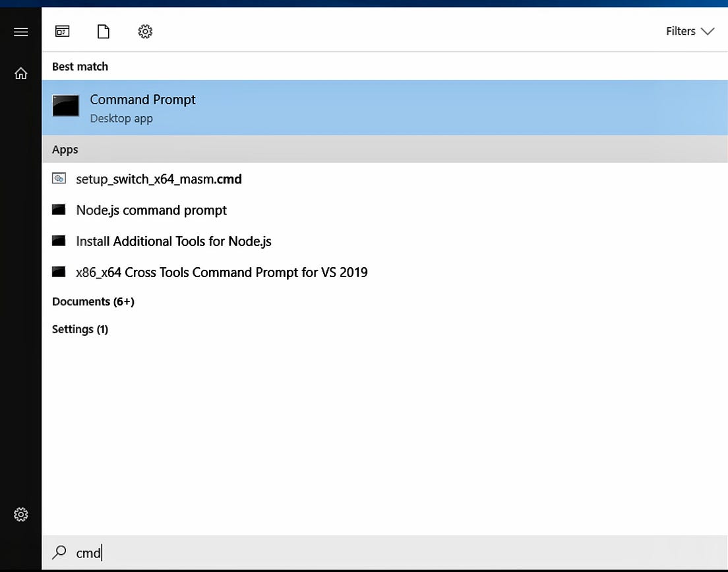The height and width of the screenshot is (572, 728).
Task: Click the Command Prompt app thumbnail icon
Action: (65, 106)
